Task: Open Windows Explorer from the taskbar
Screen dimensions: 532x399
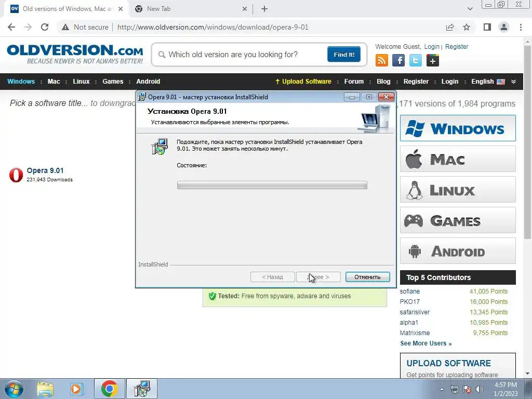Action: pyautogui.click(x=45, y=389)
